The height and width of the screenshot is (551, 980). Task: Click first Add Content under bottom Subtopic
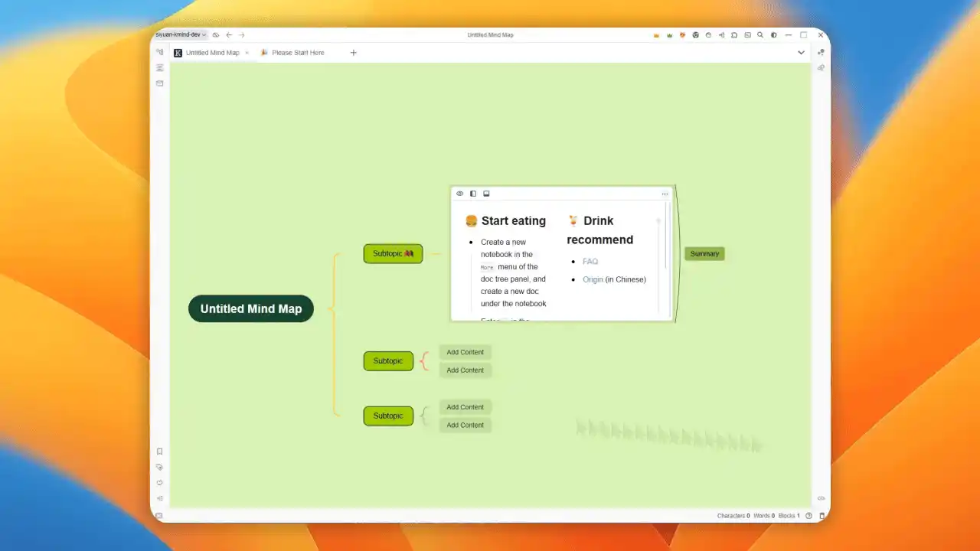tap(465, 407)
